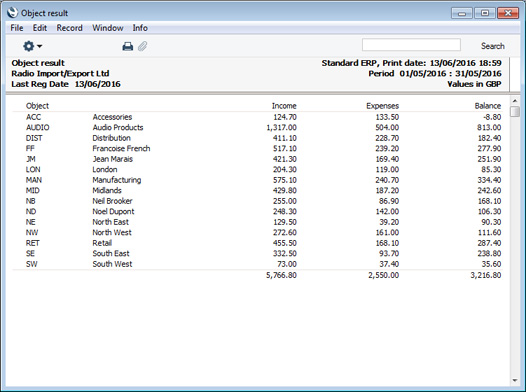This screenshot has width=526, height=392.
Task: Click the Midlands name
Action: point(107,190)
